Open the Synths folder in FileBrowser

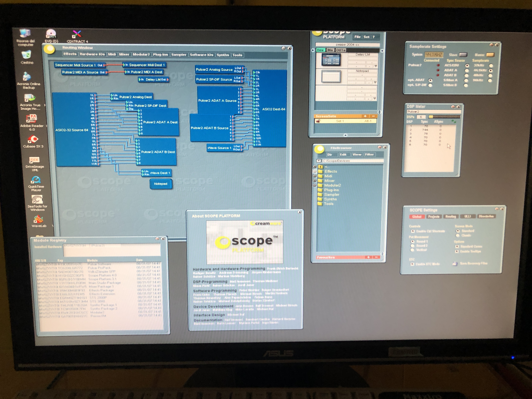(x=327, y=199)
